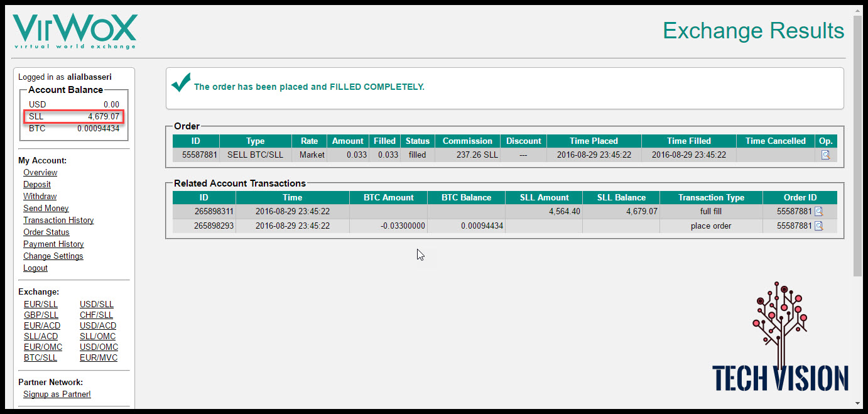Click the SLL Balance column header

tap(621, 197)
